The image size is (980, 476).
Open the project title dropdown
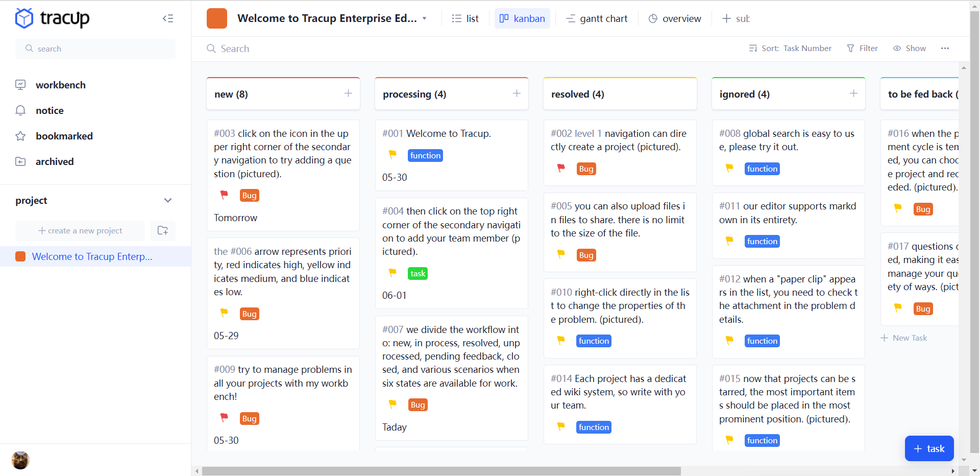tap(425, 18)
